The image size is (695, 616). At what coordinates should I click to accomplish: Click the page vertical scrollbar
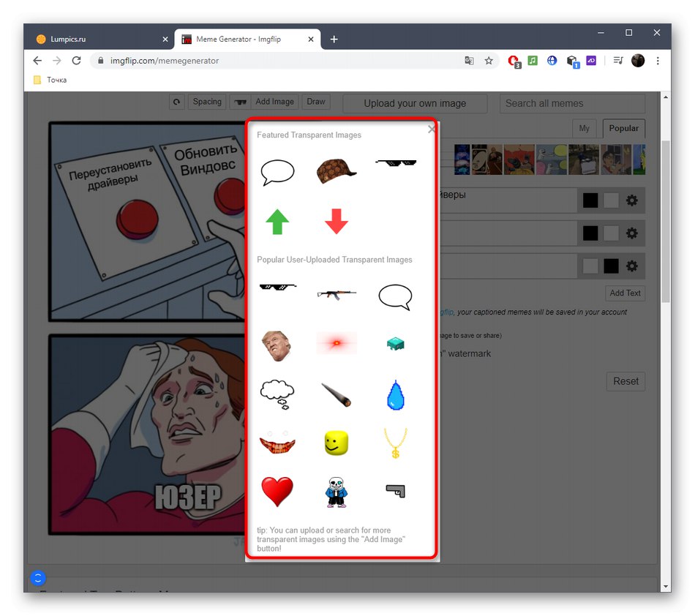pos(665,222)
